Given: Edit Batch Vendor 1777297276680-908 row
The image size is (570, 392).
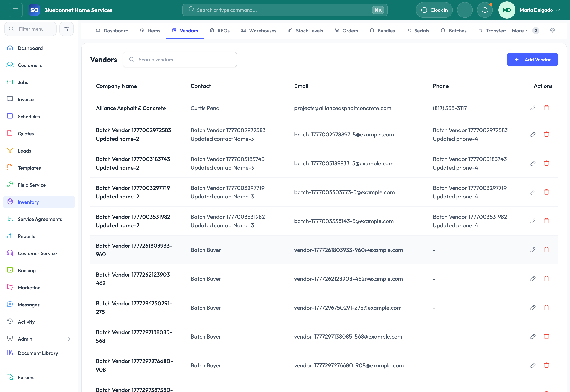Looking at the screenshot, I should pos(533,365).
